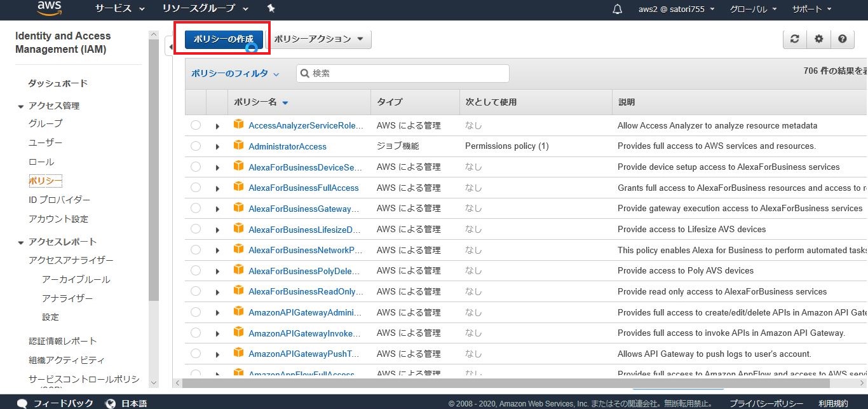Click the feedback speech bubble icon
Screen dimensions: 868x409
pyautogui.click(x=22, y=403)
